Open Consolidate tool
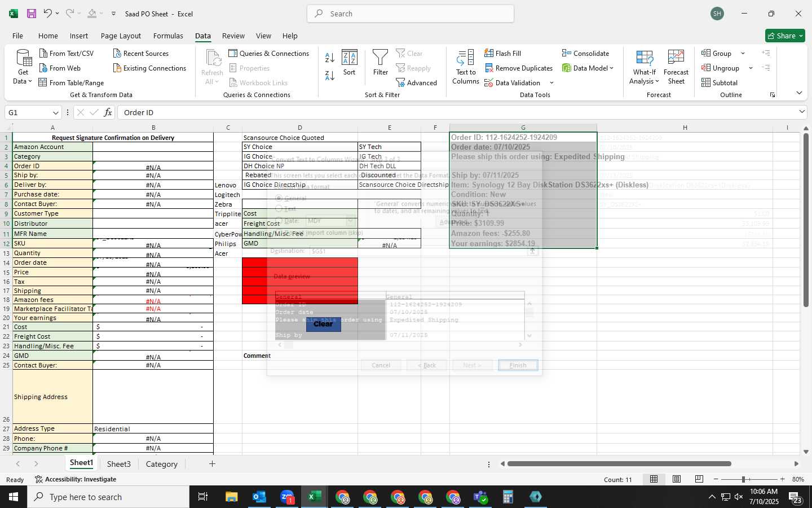Screen dimensions: 812x508 585,54
